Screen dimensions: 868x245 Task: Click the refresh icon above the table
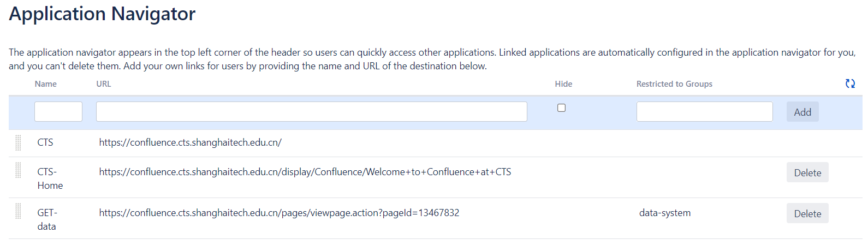click(850, 83)
